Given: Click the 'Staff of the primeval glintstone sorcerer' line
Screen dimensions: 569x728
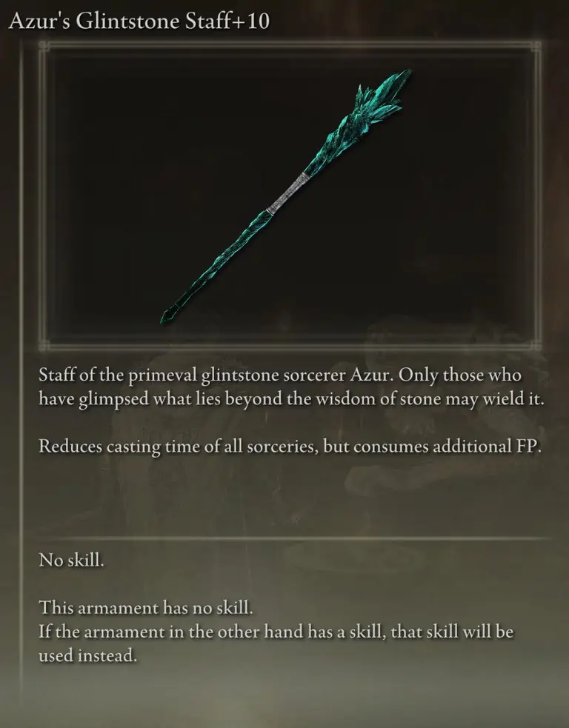Looking at the screenshot, I should tap(280, 375).
